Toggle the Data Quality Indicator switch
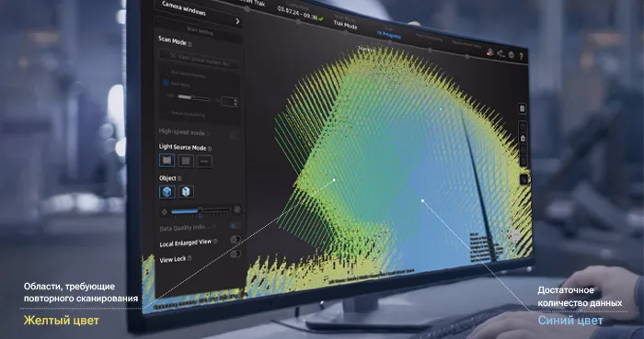 point(236,225)
